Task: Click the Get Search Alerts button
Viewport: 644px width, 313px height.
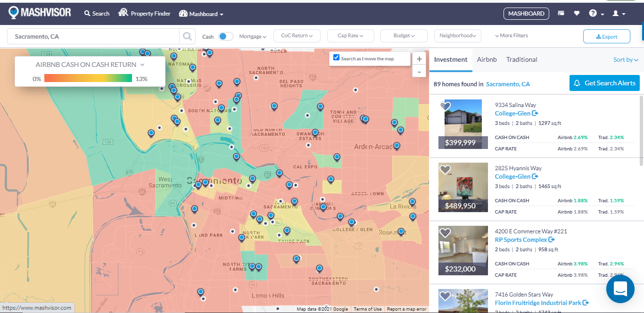Action: tap(604, 83)
